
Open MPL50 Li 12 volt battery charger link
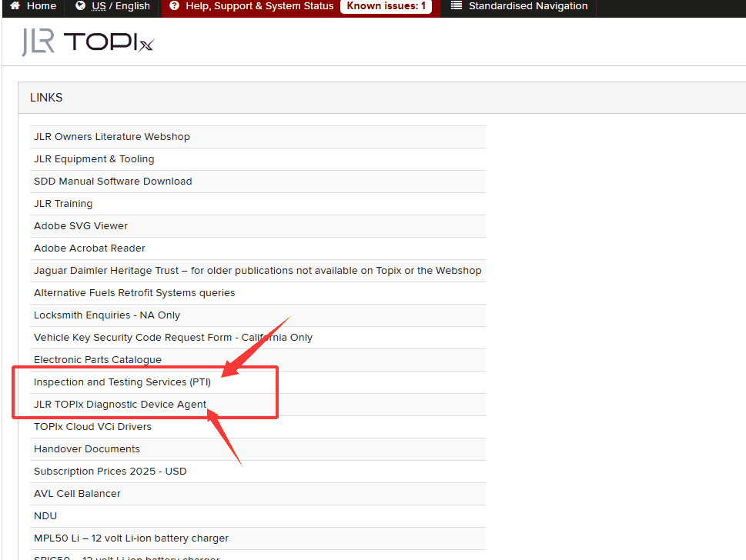point(132,538)
